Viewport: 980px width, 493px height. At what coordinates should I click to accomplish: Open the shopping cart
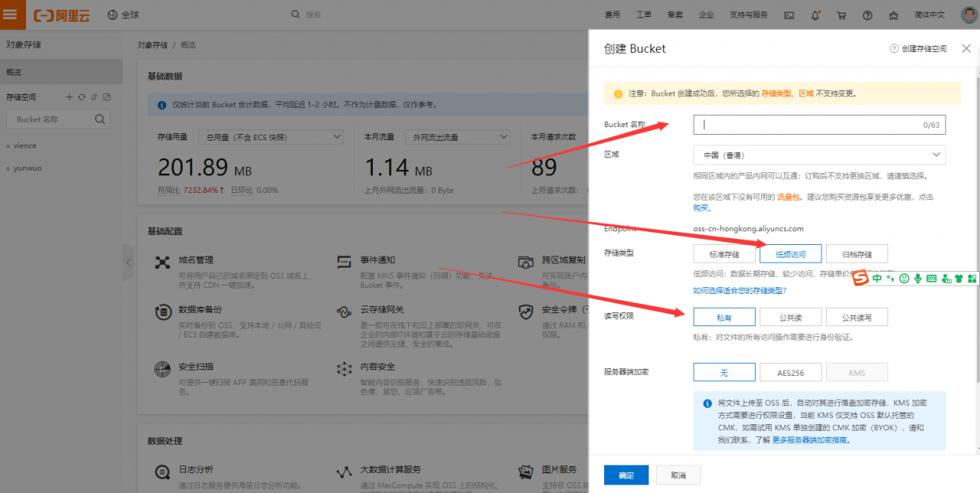click(x=841, y=15)
